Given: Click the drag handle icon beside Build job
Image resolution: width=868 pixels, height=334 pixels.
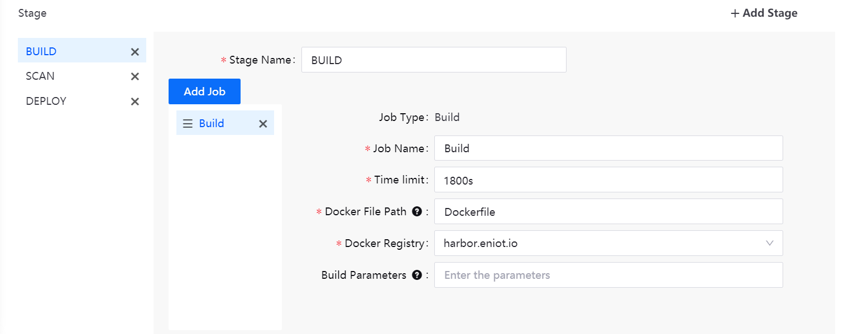Looking at the screenshot, I should coord(188,124).
